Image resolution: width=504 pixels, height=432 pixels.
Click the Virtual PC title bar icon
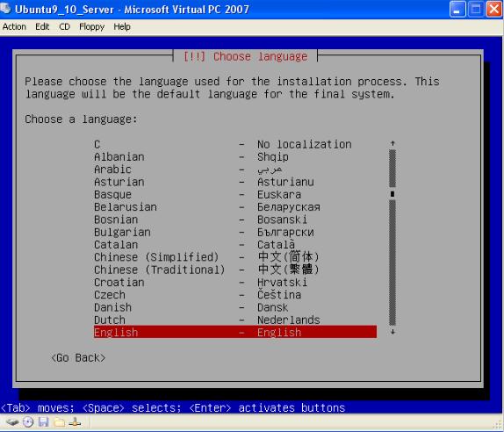click(x=5, y=8)
